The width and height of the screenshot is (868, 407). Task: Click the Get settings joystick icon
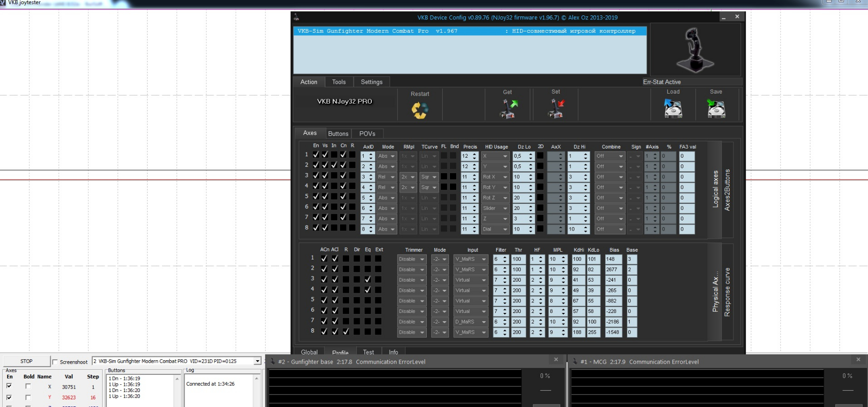pyautogui.click(x=508, y=109)
